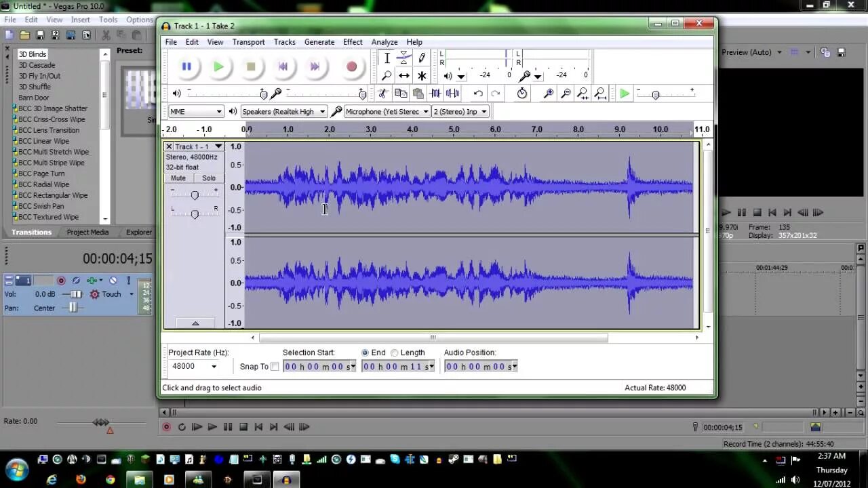Toggle the Snap To checkbox
Viewport: 868px width, 488px height.
click(275, 367)
